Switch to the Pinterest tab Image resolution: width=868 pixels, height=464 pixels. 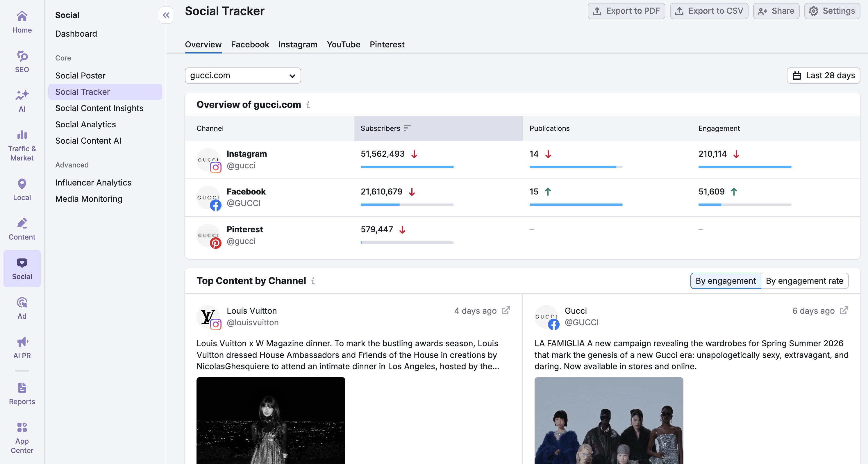click(387, 44)
